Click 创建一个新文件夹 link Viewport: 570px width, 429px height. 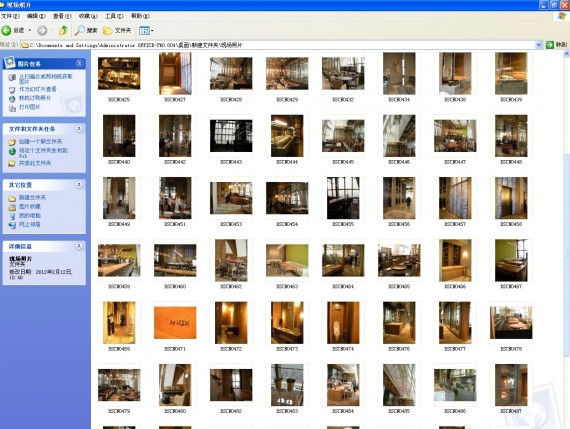point(40,141)
